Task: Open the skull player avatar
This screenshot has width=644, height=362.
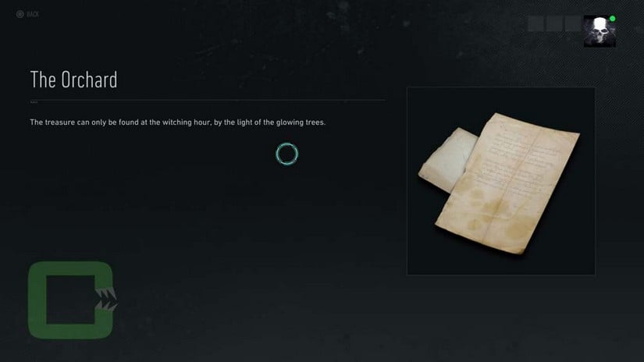Action: [x=600, y=31]
